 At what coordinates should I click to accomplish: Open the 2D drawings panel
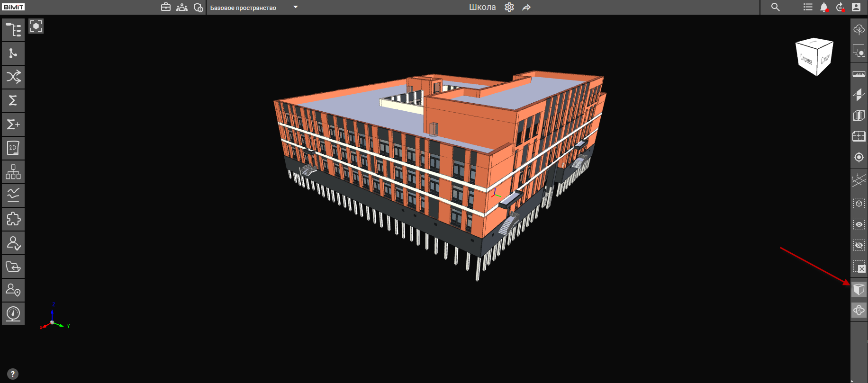point(13,148)
